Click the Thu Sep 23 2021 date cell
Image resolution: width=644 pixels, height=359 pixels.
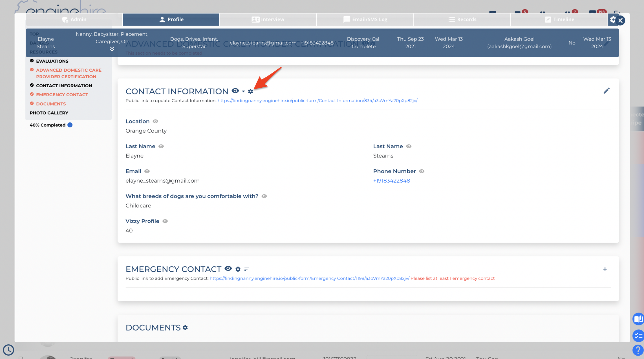[x=410, y=43]
